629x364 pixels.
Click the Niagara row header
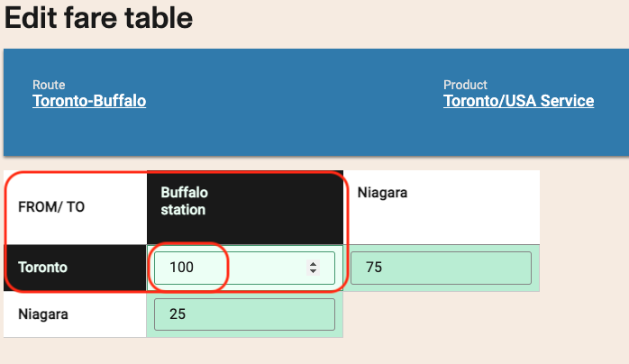point(43,314)
